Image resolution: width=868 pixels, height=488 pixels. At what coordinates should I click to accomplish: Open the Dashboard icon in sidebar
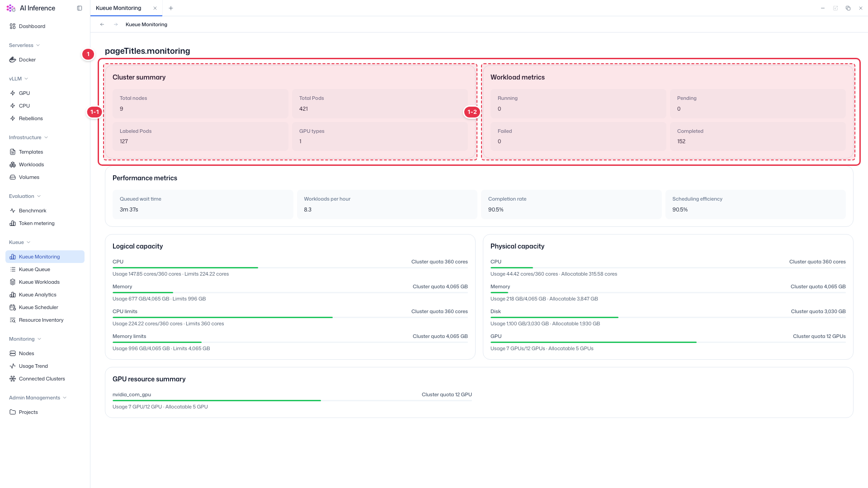click(x=13, y=26)
